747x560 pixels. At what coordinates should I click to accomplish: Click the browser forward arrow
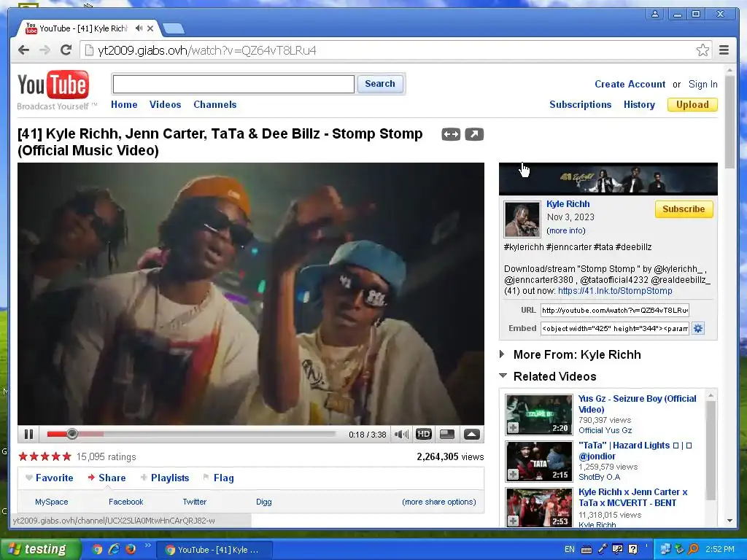click(x=44, y=50)
